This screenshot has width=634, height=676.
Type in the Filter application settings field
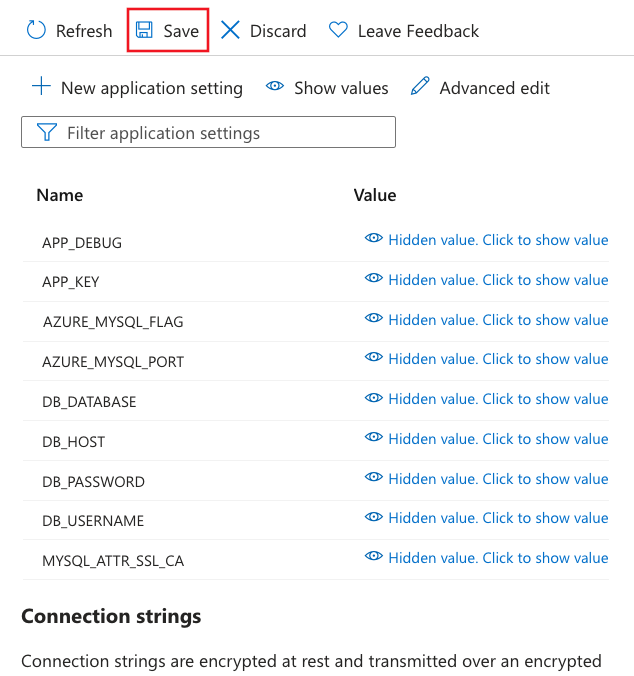tap(225, 133)
